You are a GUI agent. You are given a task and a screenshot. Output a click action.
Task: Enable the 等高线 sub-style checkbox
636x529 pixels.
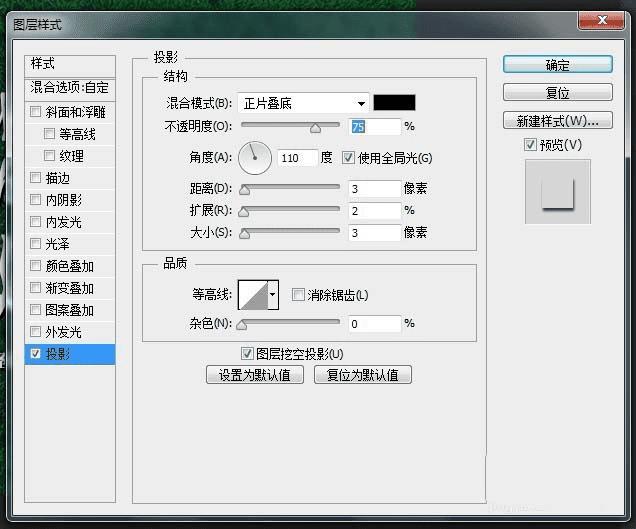coord(49,133)
